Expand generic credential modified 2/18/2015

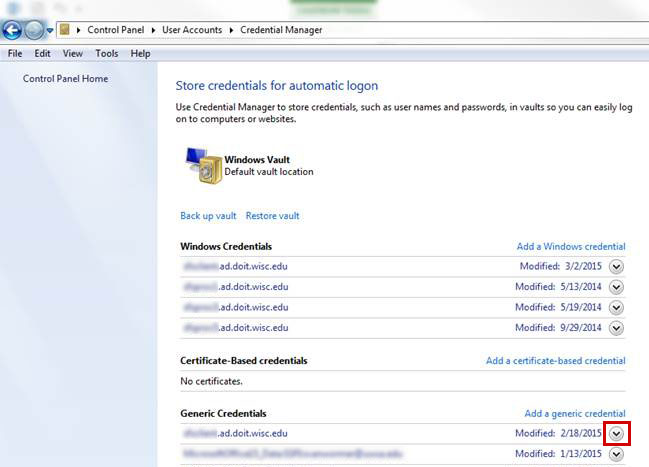(x=616, y=433)
